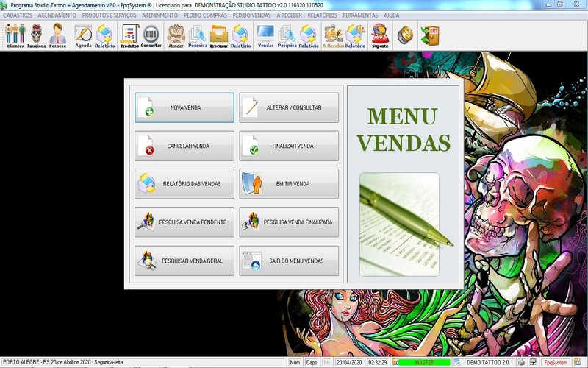
Task: Click the exit door toolbar icon
Action: pos(430,35)
